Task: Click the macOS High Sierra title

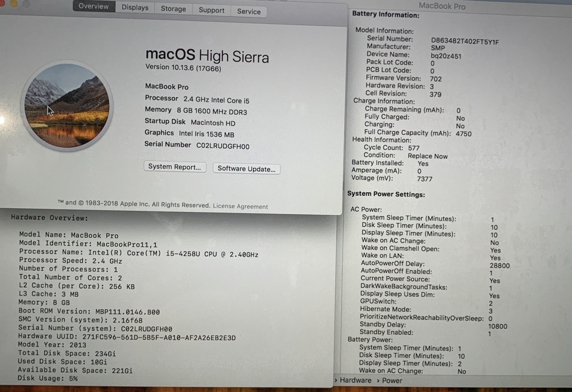Action: tap(207, 56)
